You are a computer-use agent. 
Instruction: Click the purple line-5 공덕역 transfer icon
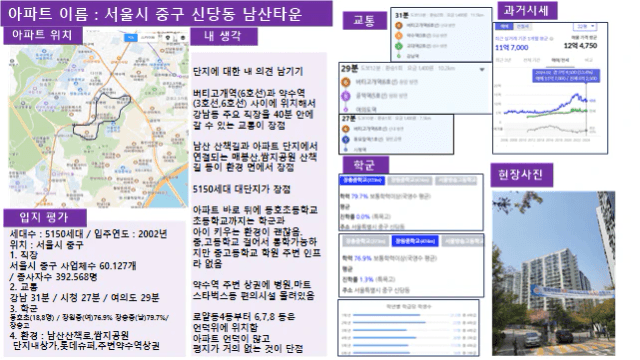coord(346,96)
